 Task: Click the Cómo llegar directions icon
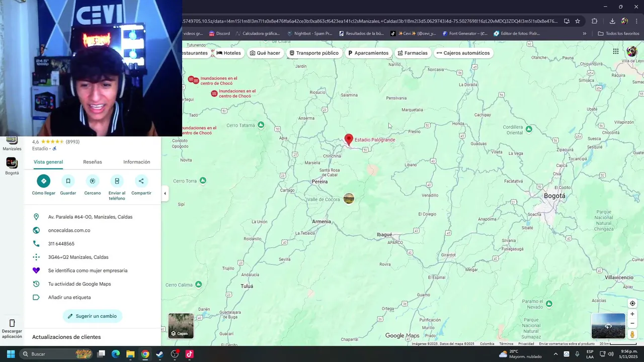[x=44, y=181]
